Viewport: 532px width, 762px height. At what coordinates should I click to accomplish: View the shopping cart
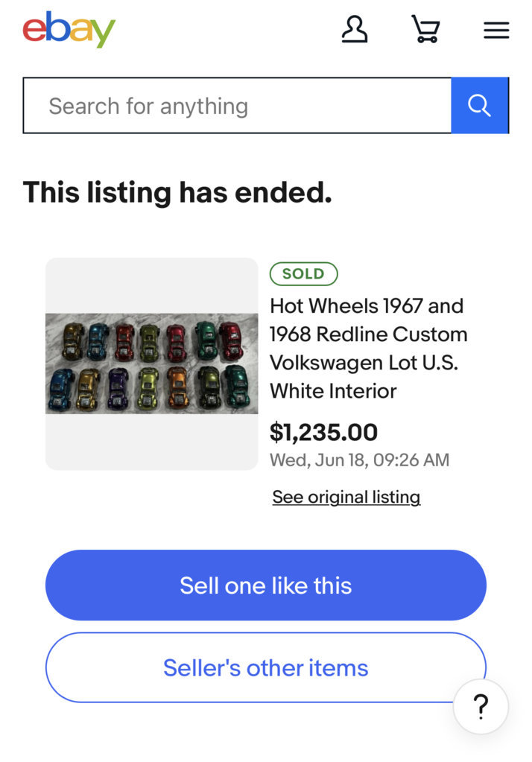point(425,29)
